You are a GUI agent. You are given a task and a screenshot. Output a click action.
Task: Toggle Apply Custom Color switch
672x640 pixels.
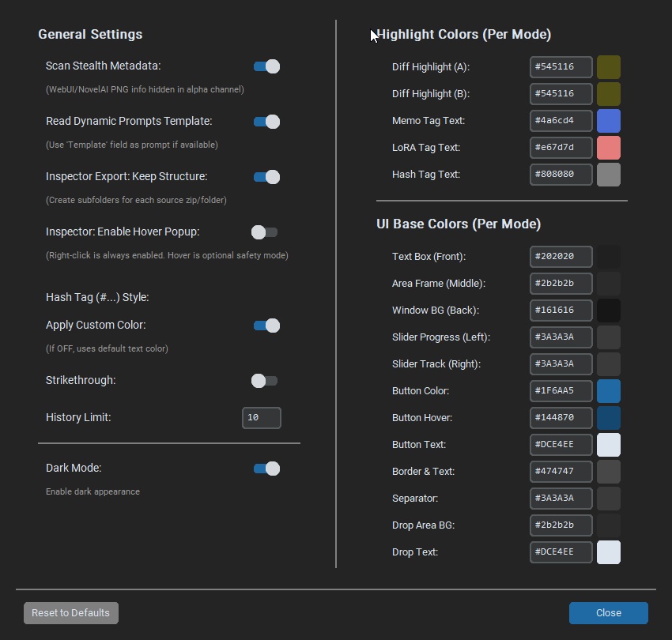(x=266, y=326)
